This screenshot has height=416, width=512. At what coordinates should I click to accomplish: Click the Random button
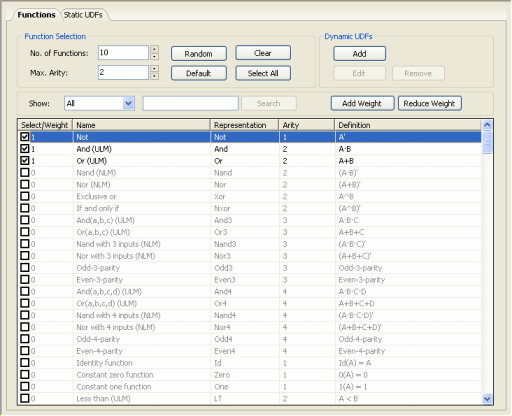199,54
